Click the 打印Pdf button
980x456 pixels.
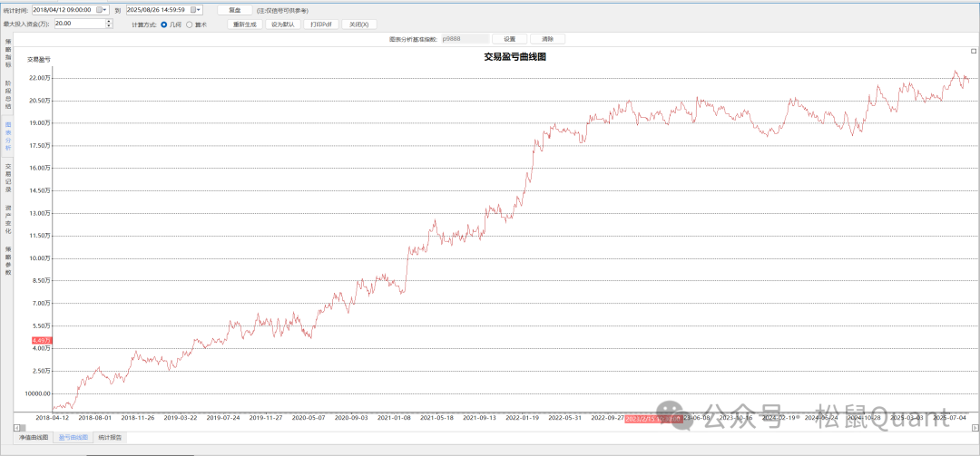tap(321, 24)
